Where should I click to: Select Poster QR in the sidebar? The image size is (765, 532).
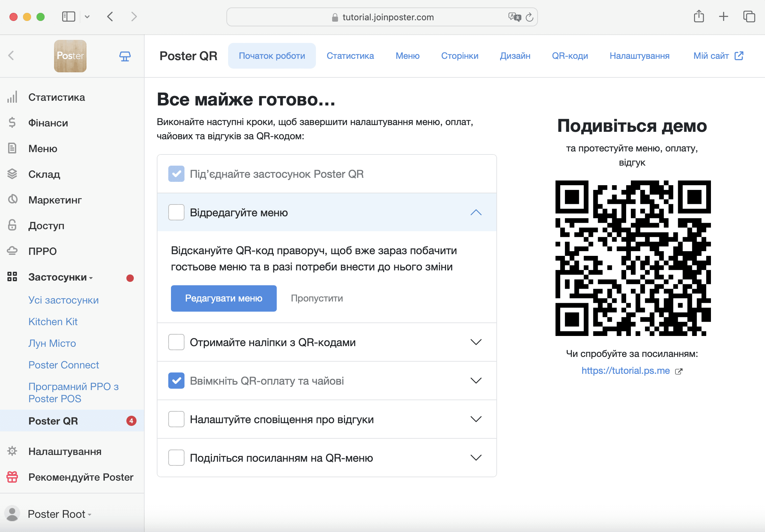click(x=72, y=421)
